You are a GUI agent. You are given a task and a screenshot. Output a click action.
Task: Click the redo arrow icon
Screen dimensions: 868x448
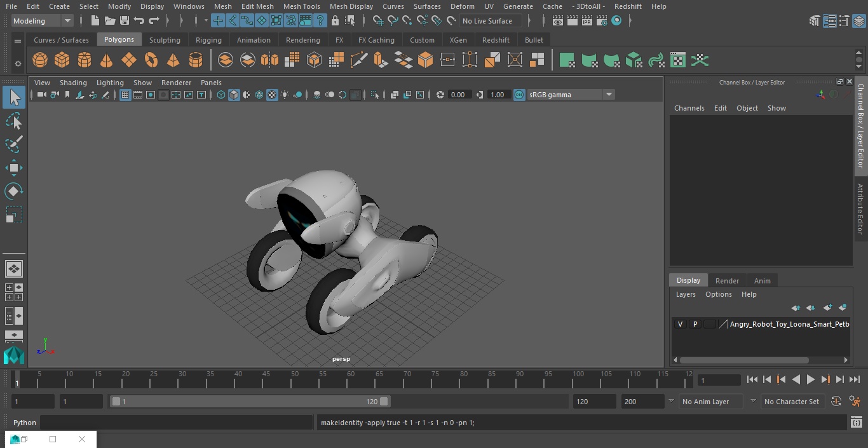click(x=154, y=21)
